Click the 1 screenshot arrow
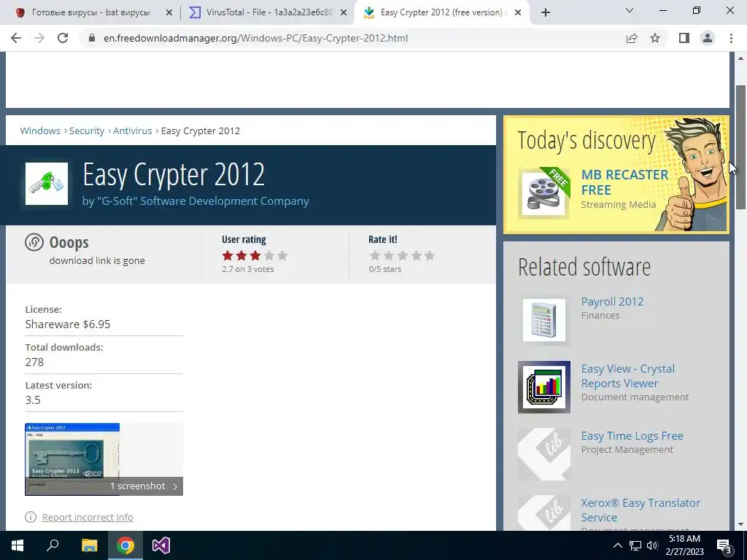 click(175, 486)
